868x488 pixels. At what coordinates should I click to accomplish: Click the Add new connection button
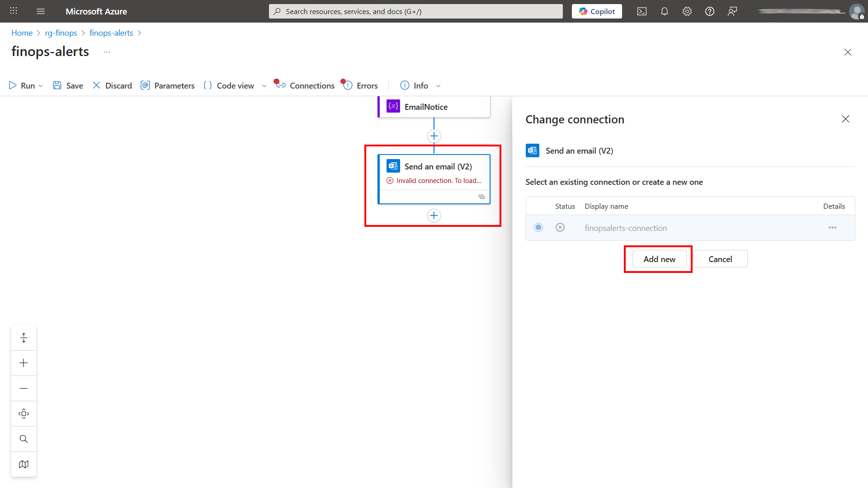[659, 259]
